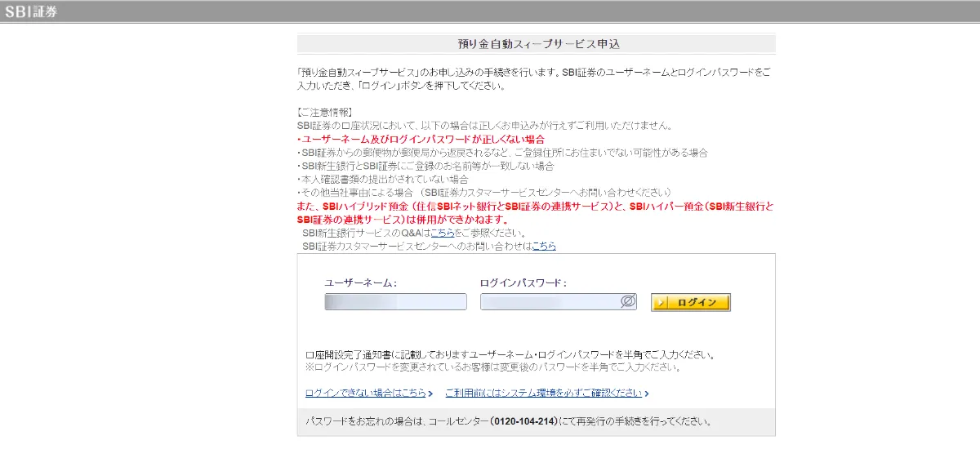Focus the ログインパスワード input field
Viewport: 980px width, 476px height.
point(549,302)
